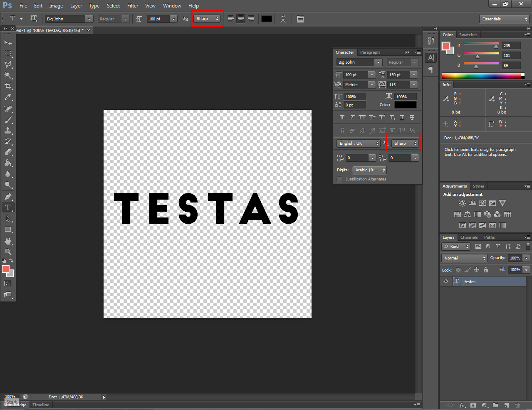
Task: Open the Essentials workspace dropdown
Action: coord(504,19)
